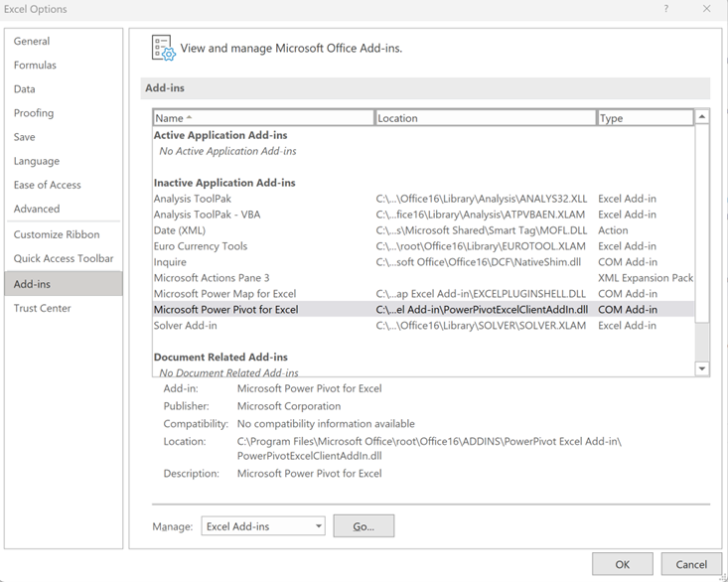728x582 pixels.
Task: Sort add-ins by Type column header
Action: point(646,118)
